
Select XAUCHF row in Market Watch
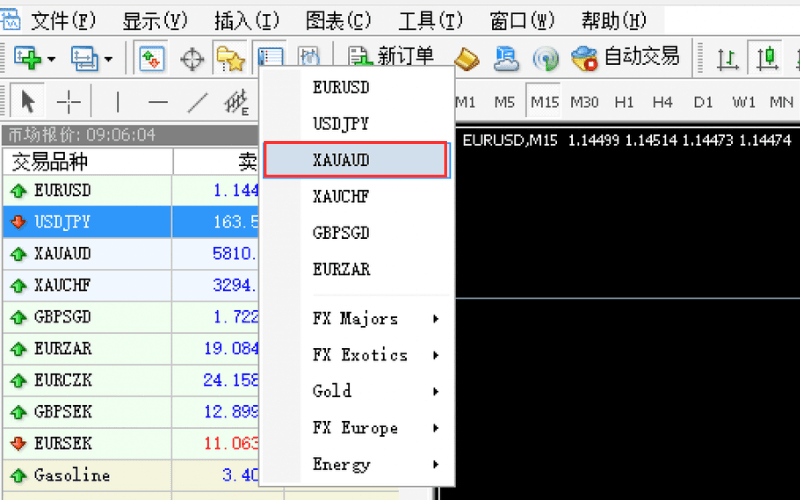[131, 285]
